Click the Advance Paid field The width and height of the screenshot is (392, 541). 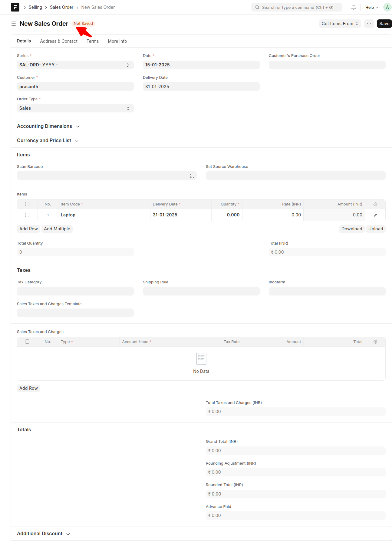[296, 516]
